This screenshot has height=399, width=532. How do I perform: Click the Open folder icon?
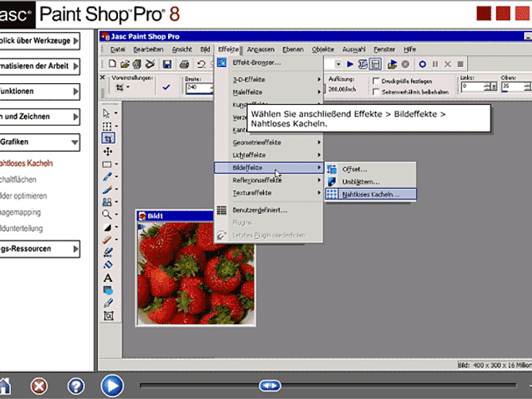pos(125,64)
